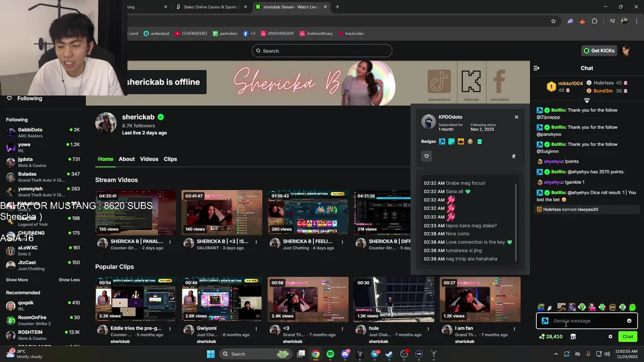The image size is (644, 362).
Task: Select the frog emote in the emote row
Action: click(541, 307)
